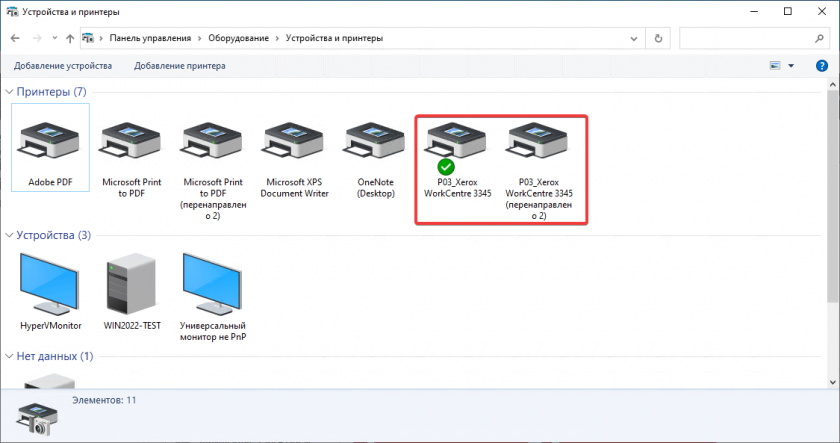Open the view options dropdown arrow
840x443 pixels.
[x=791, y=66]
